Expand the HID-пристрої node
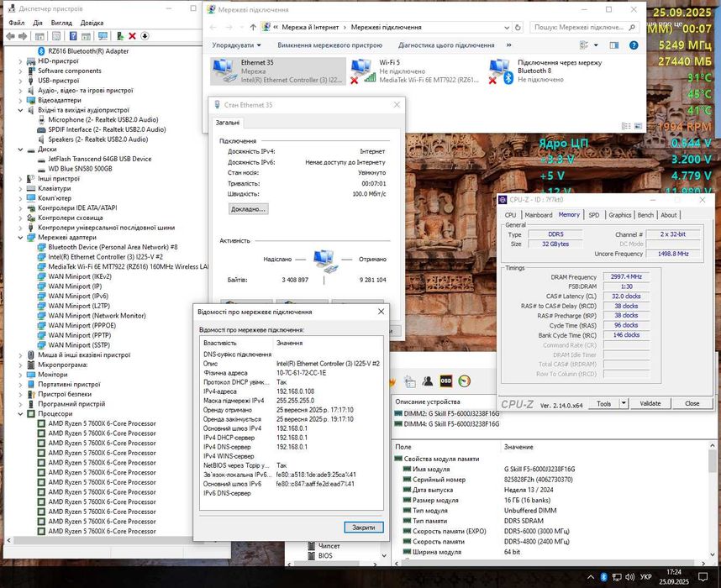 [20, 60]
